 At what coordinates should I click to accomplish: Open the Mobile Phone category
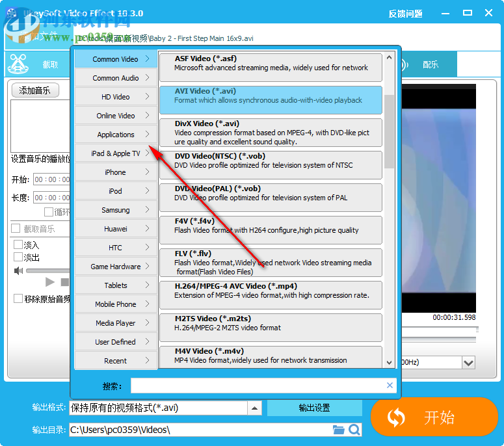tap(116, 304)
